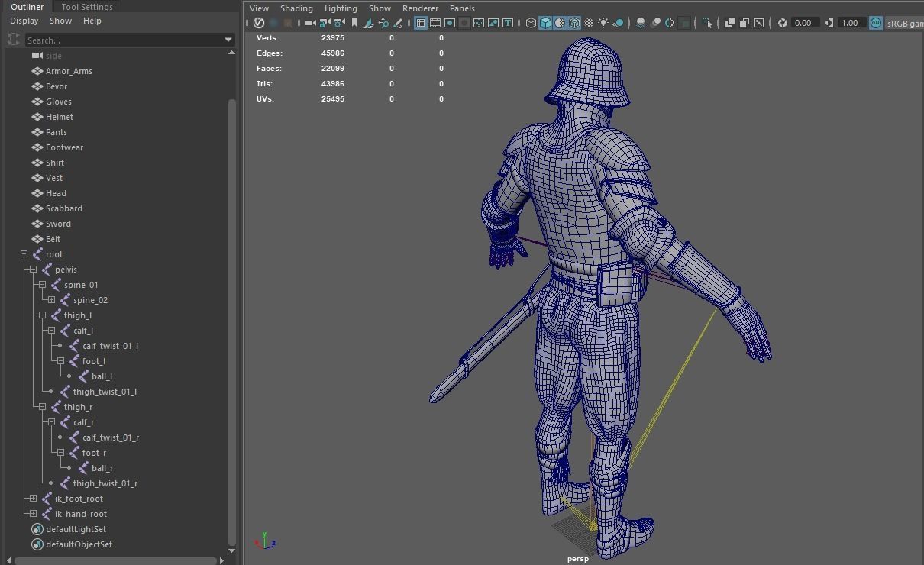Click the V-Ray render icon in panel toolbar
The height and width of the screenshot is (565, 924).
click(x=258, y=23)
